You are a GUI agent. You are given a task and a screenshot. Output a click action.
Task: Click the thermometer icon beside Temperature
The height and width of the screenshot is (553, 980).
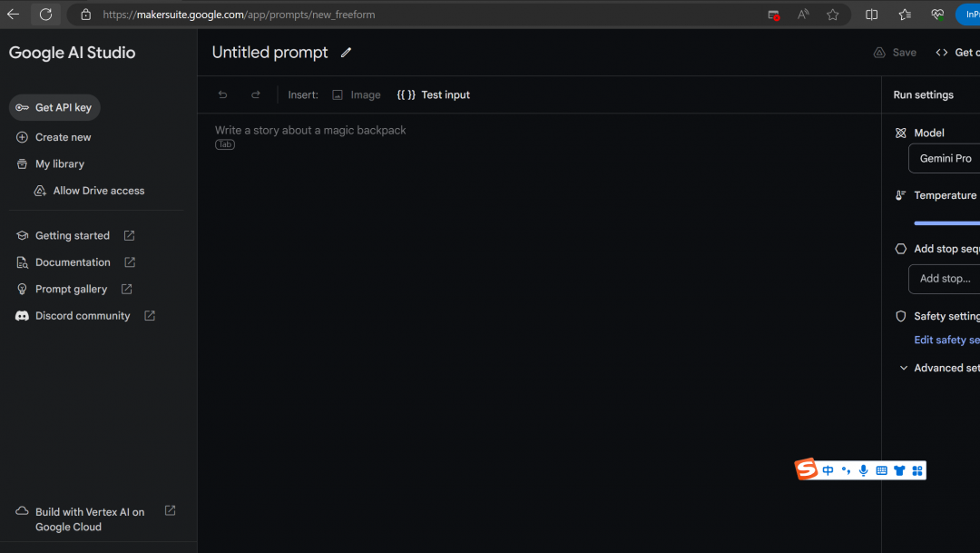pyautogui.click(x=901, y=195)
